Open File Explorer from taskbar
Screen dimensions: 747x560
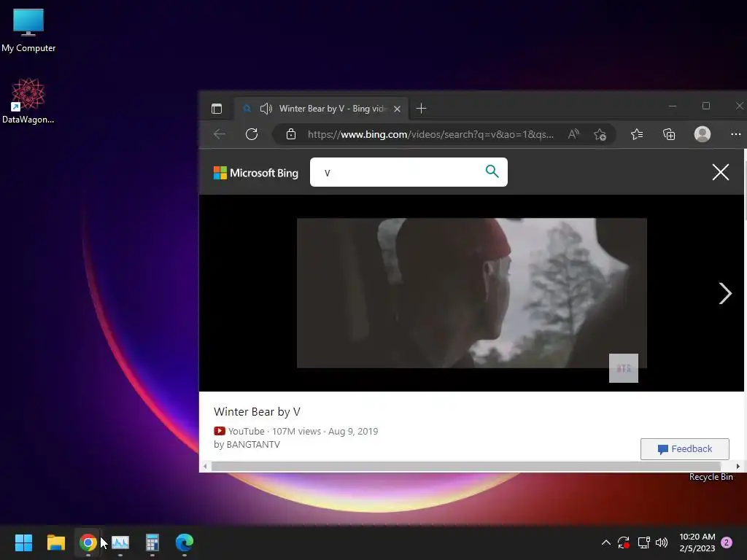(x=55, y=542)
